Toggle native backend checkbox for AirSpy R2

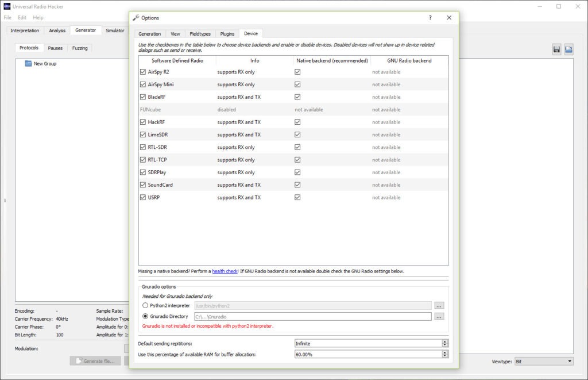pos(297,72)
